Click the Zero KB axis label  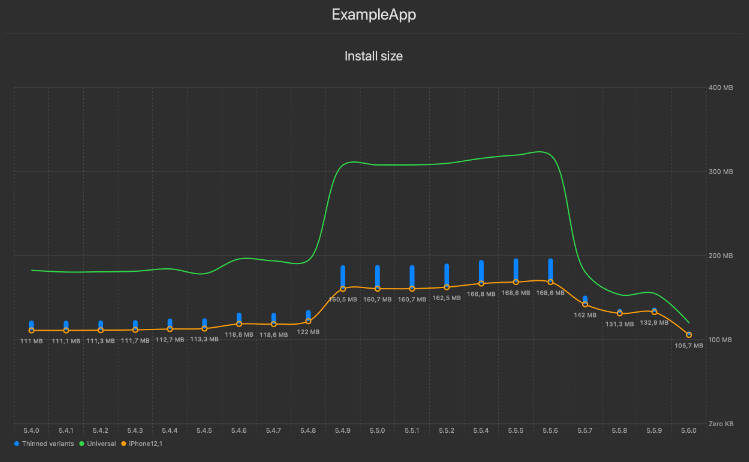click(720, 423)
